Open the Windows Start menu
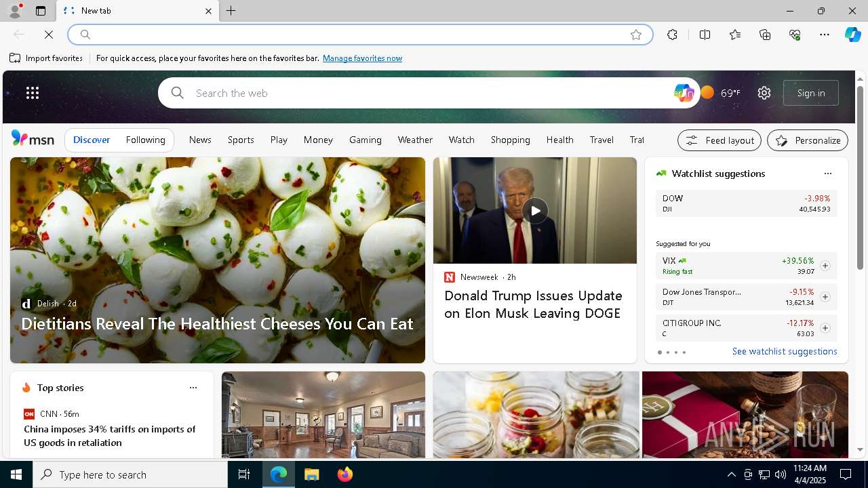The image size is (868, 488). (x=16, y=474)
